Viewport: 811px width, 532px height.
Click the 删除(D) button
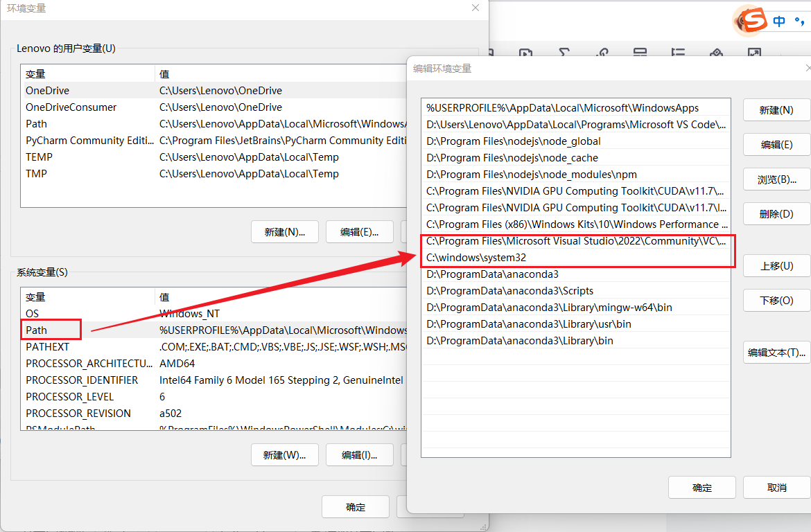tap(776, 214)
